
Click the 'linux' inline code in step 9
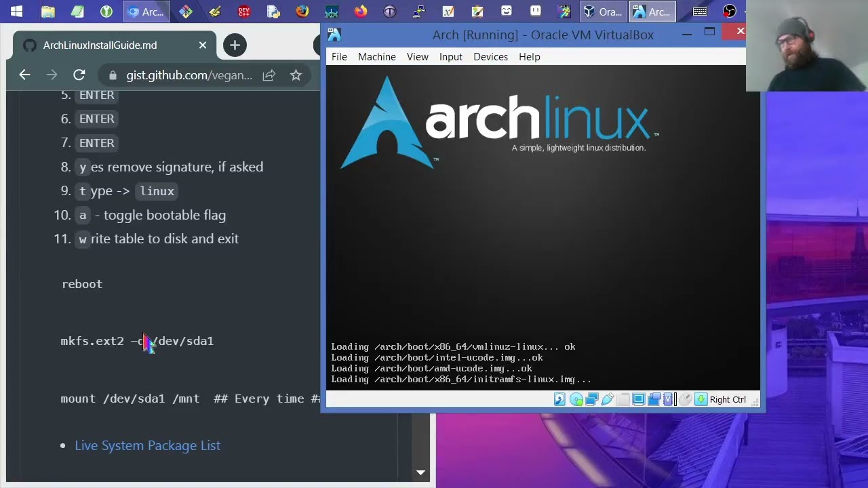tap(157, 191)
